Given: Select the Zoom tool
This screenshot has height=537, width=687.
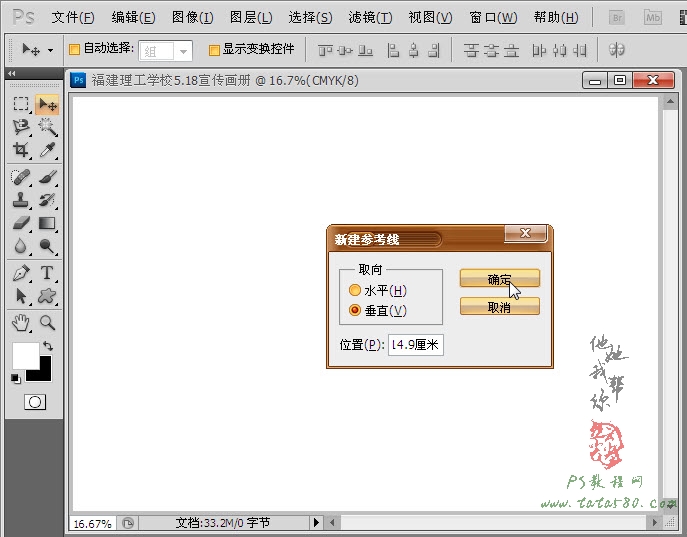Looking at the screenshot, I should 47,323.
